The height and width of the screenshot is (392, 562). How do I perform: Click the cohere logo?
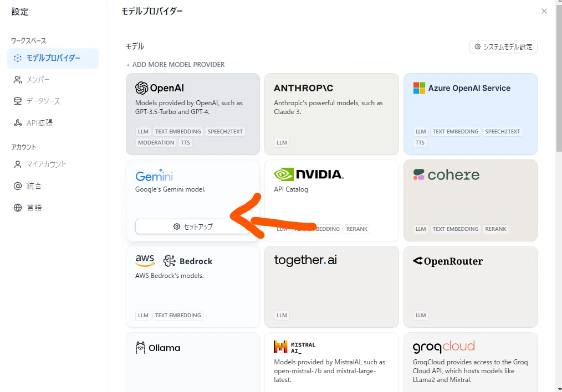446,175
